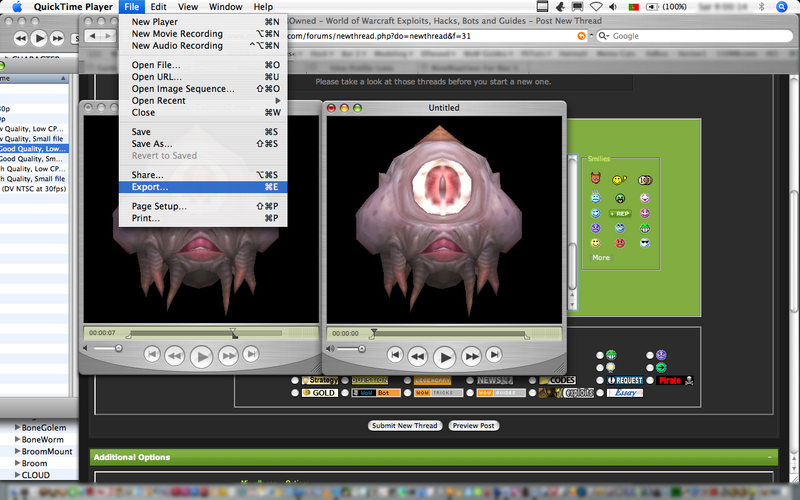The image size is (800, 500).
Task: Choose Open Image Sequence menu item
Action: coord(203,89)
